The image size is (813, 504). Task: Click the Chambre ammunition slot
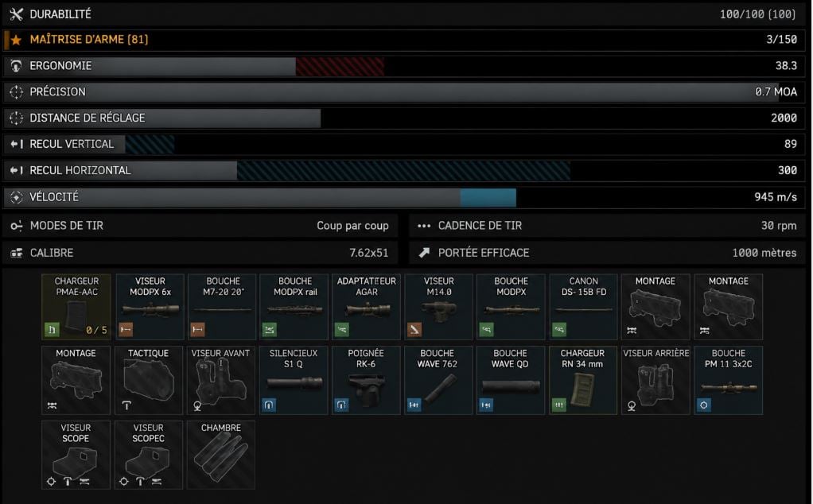pos(221,455)
